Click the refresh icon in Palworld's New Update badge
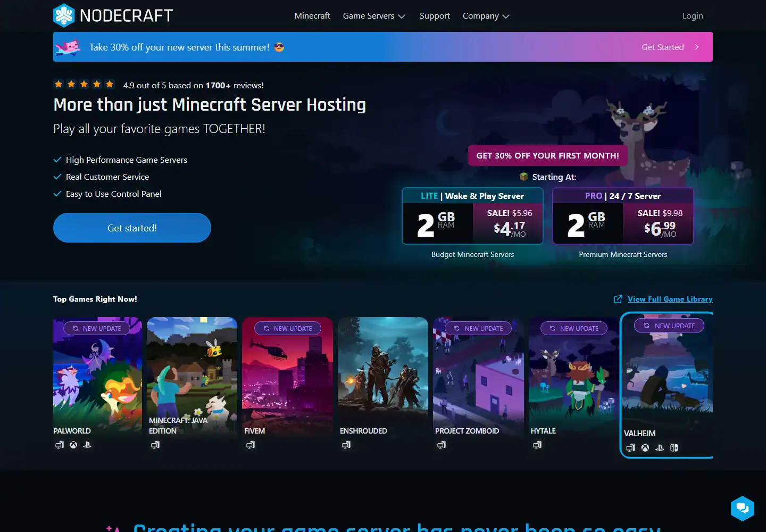 coord(75,328)
